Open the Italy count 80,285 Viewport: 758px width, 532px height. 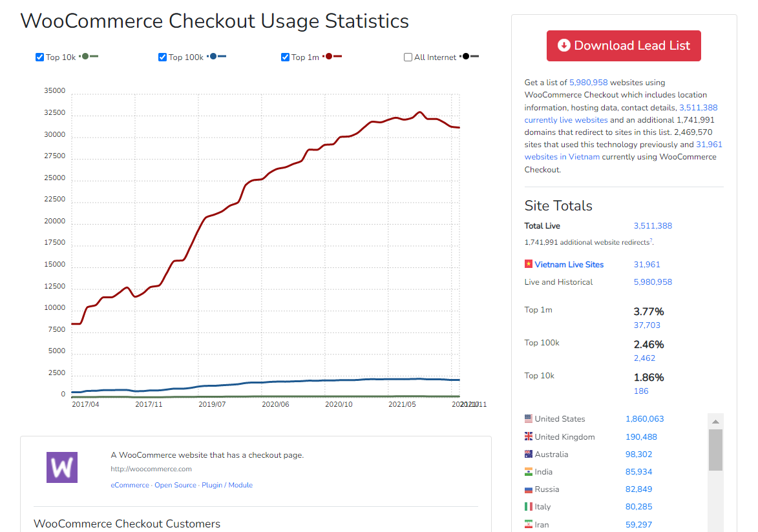point(638,506)
